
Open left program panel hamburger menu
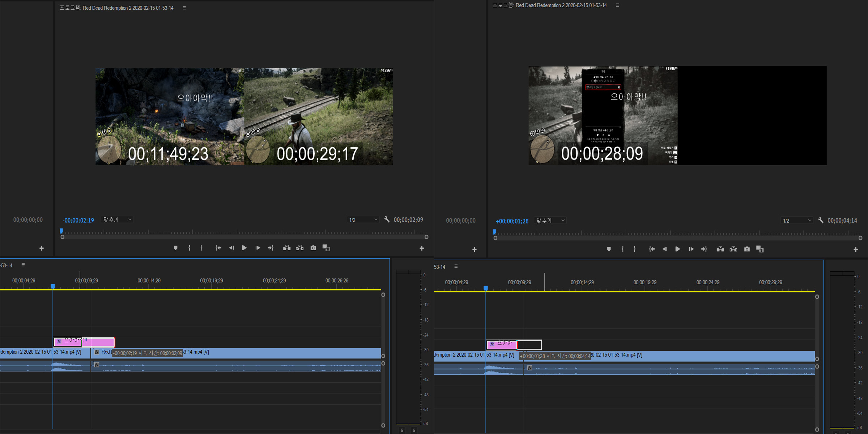(x=184, y=8)
